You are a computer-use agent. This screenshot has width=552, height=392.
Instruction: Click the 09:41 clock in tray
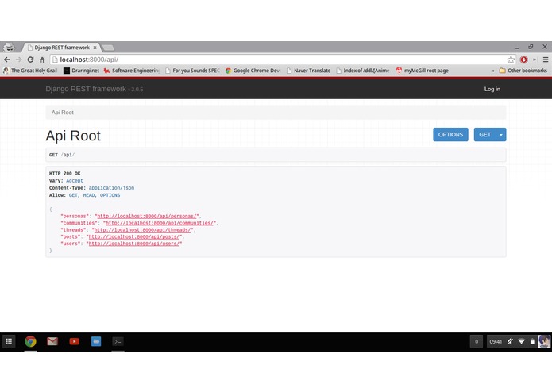496,341
